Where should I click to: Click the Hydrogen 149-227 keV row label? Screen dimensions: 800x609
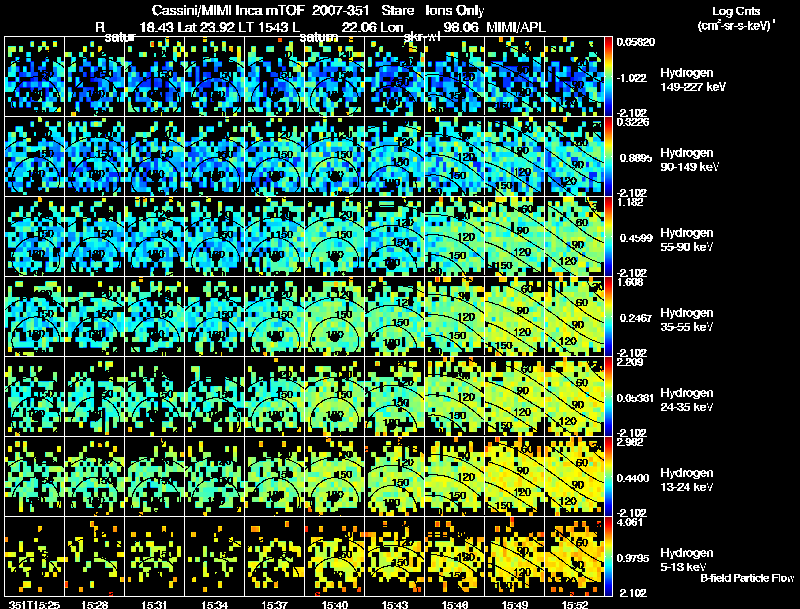click(x=692, y=80)
